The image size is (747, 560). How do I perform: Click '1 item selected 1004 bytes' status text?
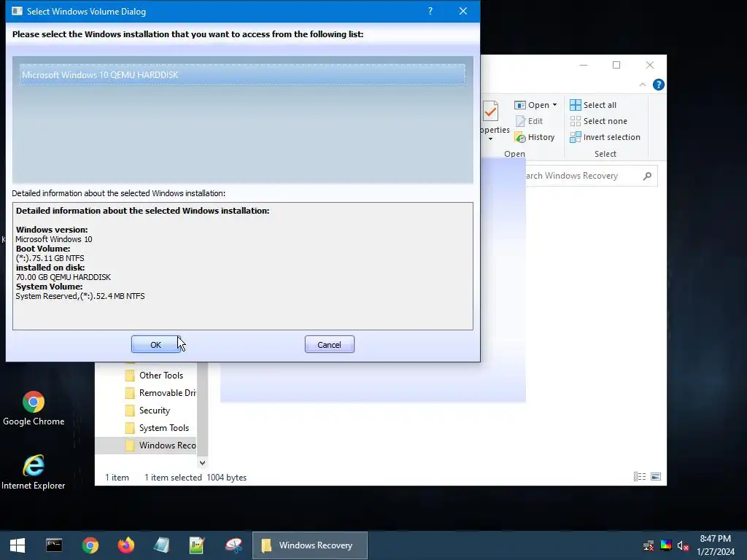click(x=196, y=477)
